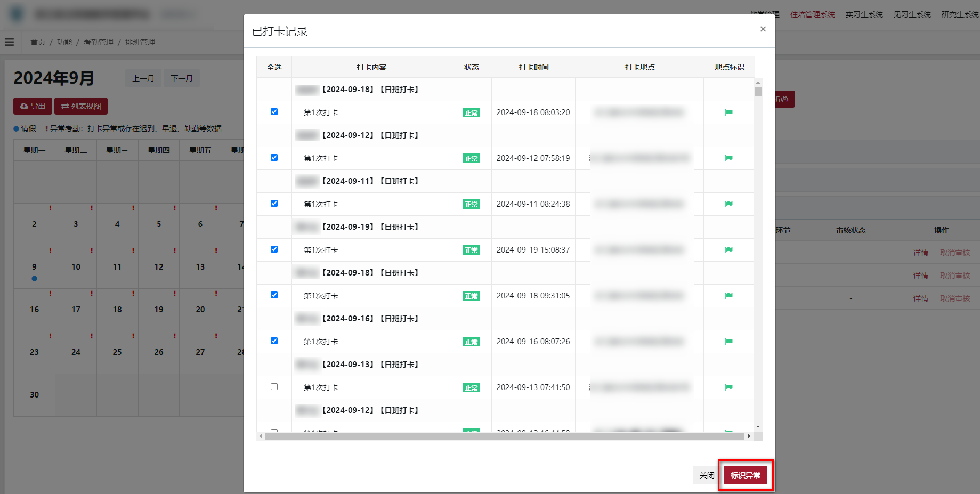980x494 pixels.
Task: Click the 导出 export button
Action: 33,106
